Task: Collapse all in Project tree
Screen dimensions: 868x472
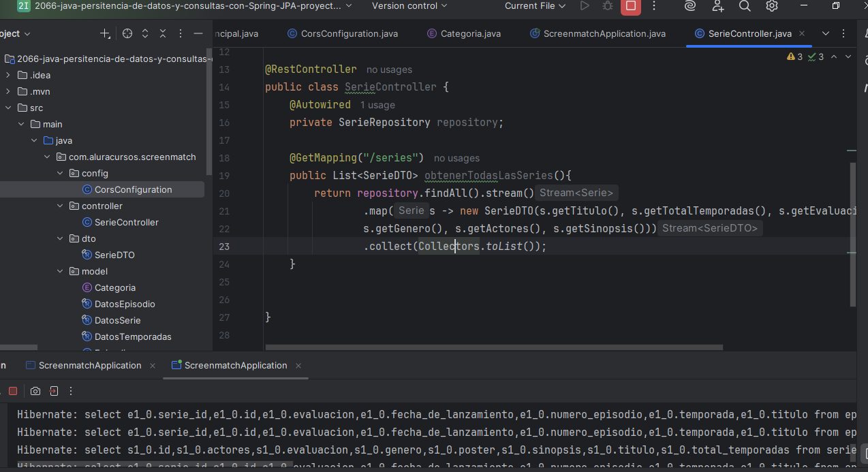Action: click(163, 33)
